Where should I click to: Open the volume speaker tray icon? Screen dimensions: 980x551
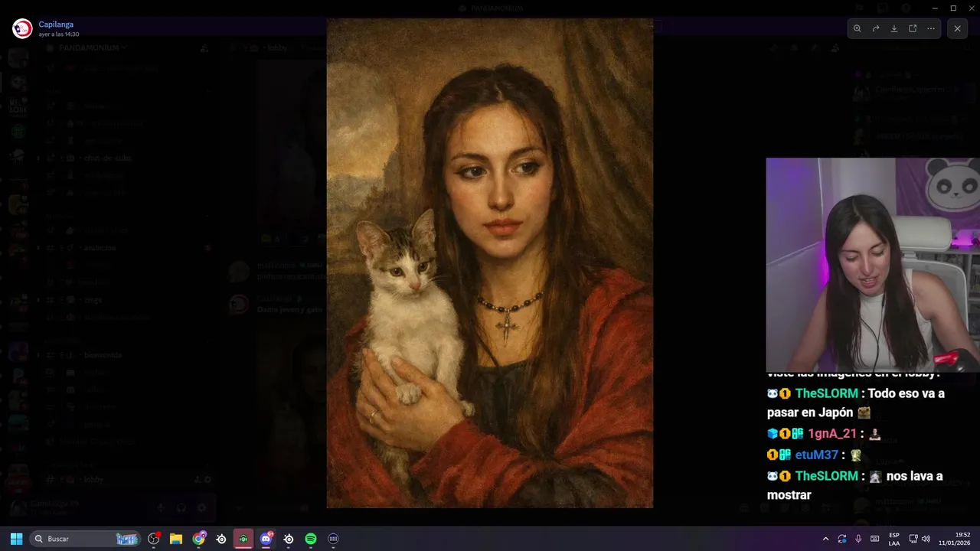[926, 539]
